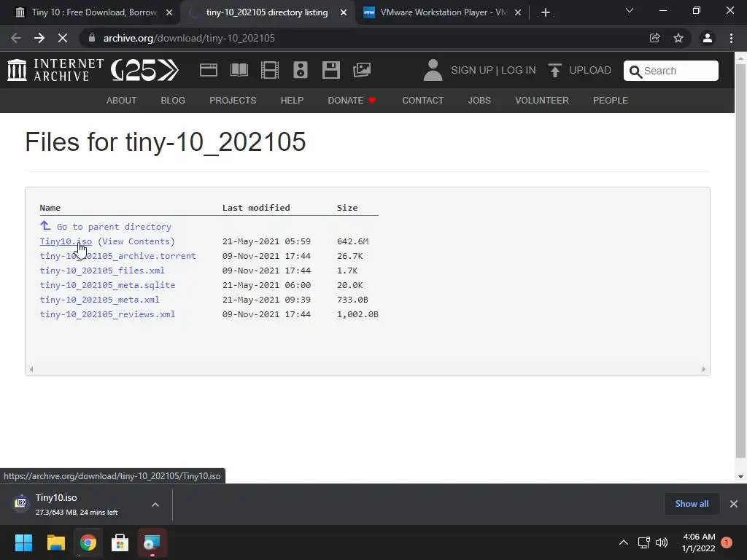Open the Internet Archive software floppy icon

click(330, 70)
